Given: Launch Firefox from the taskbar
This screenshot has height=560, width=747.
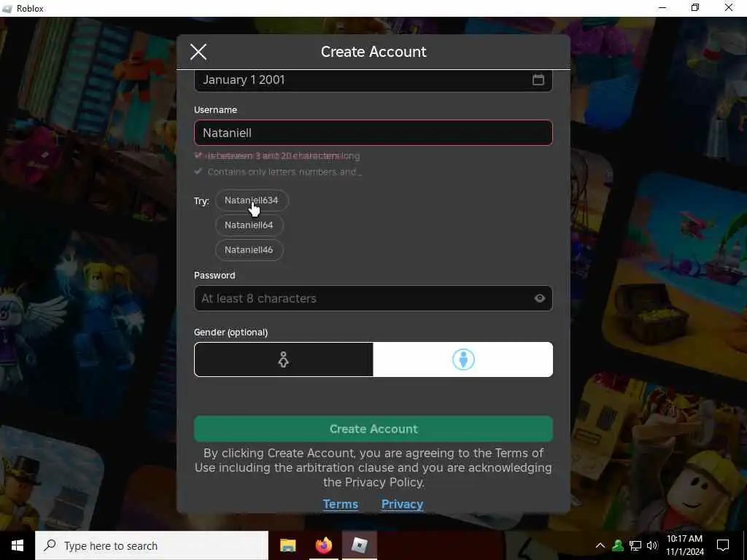Looking at the screenshot, I should click(x=323, y=545).
